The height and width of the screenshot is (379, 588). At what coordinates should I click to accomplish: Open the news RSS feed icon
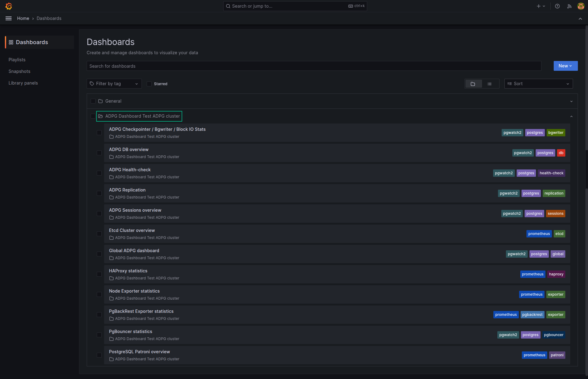[x=569, y=6]
